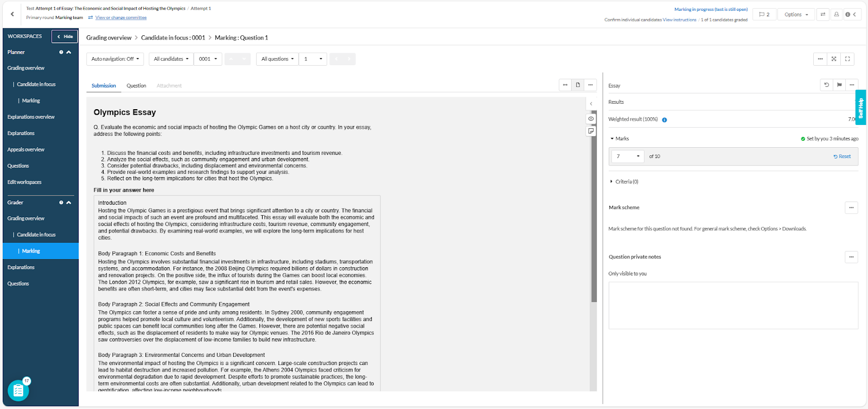
Task: Open Mark scheme ellipsis menu
Action: [x=851, y=207]
